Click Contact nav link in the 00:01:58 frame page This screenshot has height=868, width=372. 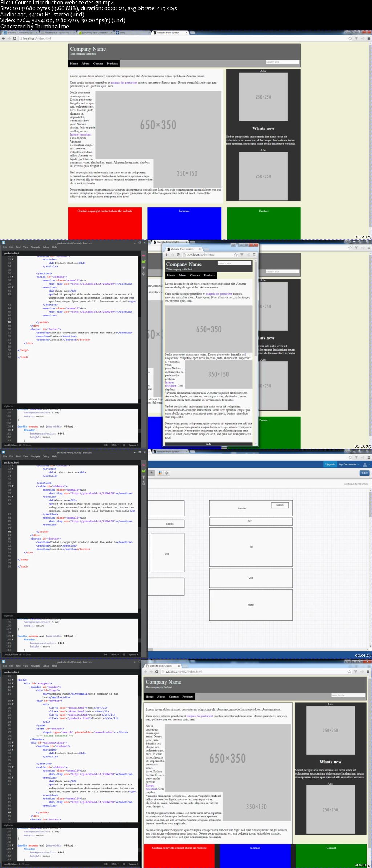(174, 697)
